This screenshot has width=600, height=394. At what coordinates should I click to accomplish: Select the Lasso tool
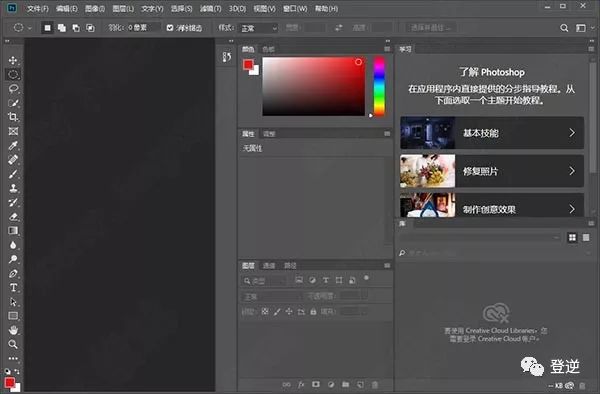(x=13, y=89)
